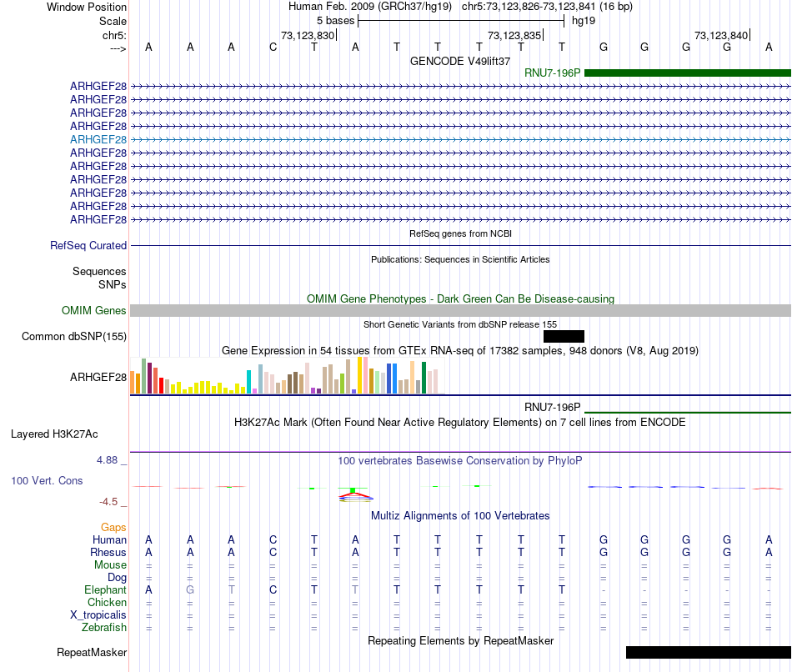
Task: Click Publications: Sequences in Scientific Articles title
Action: coord(460,259)
